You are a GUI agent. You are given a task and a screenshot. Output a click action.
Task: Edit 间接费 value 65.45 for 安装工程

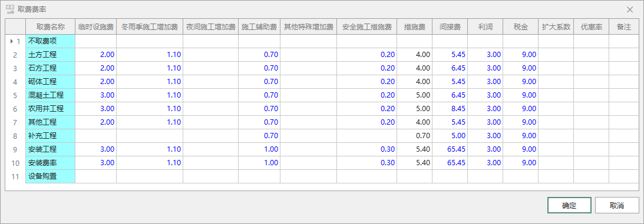coord(450,149)
